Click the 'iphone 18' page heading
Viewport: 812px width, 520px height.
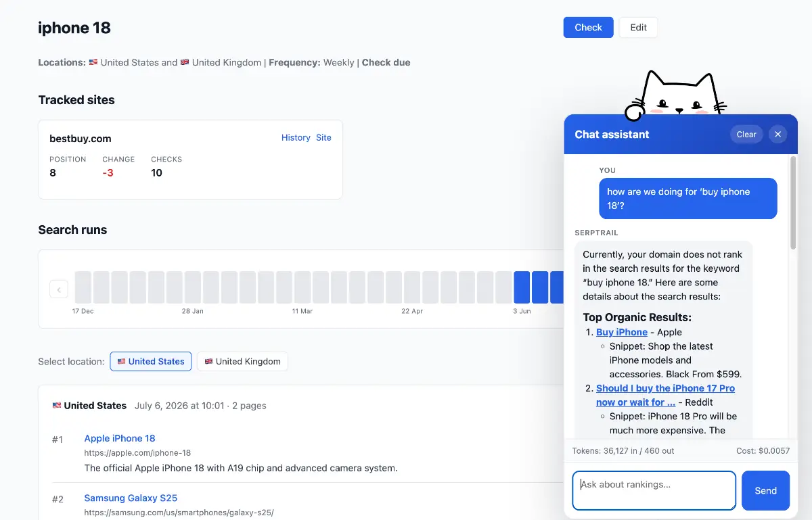point(74,28)
